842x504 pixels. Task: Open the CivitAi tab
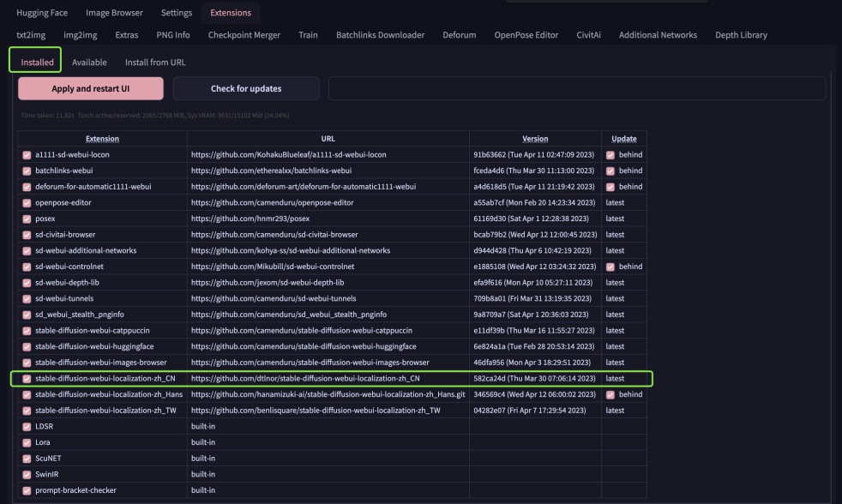pyautogui.click(x=588, y=35)
